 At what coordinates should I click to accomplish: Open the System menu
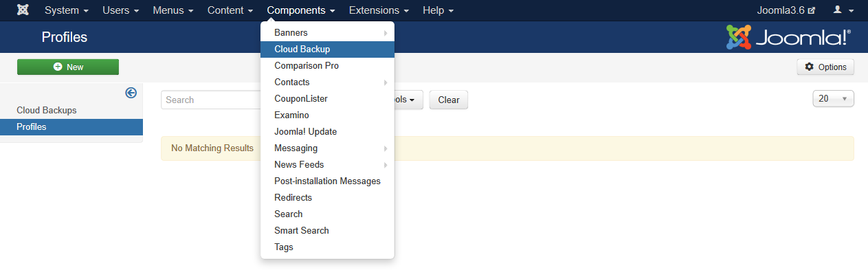pos(67,10)
